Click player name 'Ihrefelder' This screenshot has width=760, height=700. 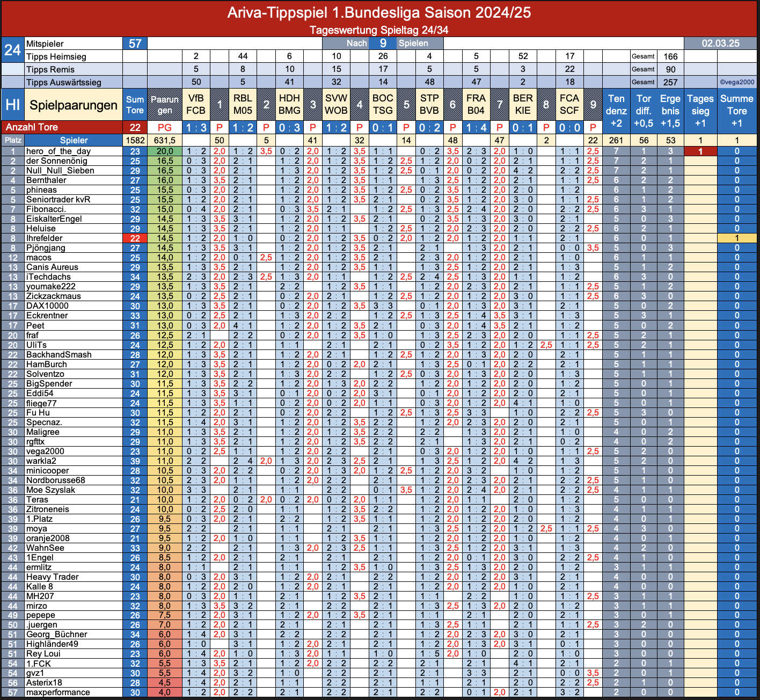coord(44,238)
